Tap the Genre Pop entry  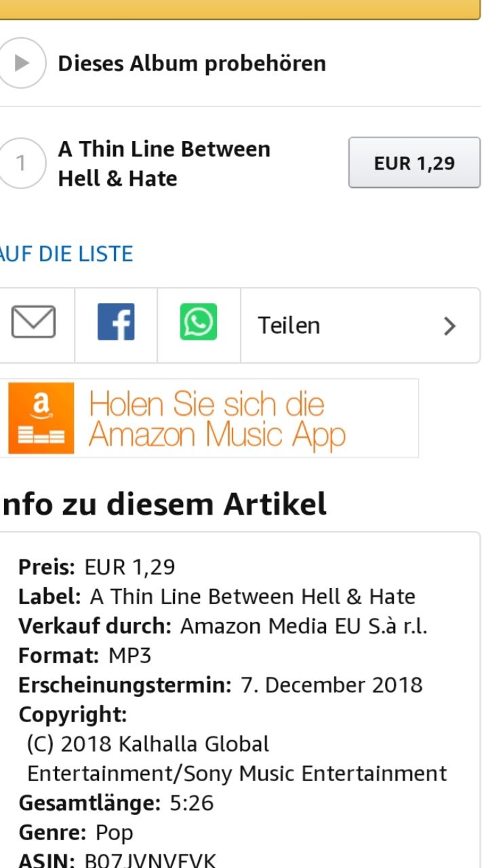pyautogui.click(x=76, y=833)
